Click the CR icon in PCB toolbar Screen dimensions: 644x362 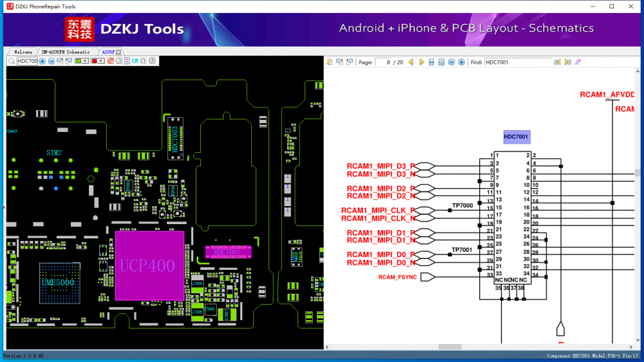tap(135, 61)
